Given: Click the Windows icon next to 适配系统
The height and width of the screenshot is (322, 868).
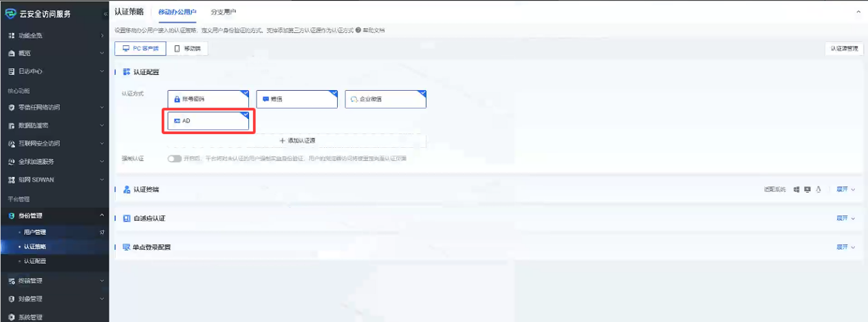Looking at the screenshot, I should coord(796,189).
